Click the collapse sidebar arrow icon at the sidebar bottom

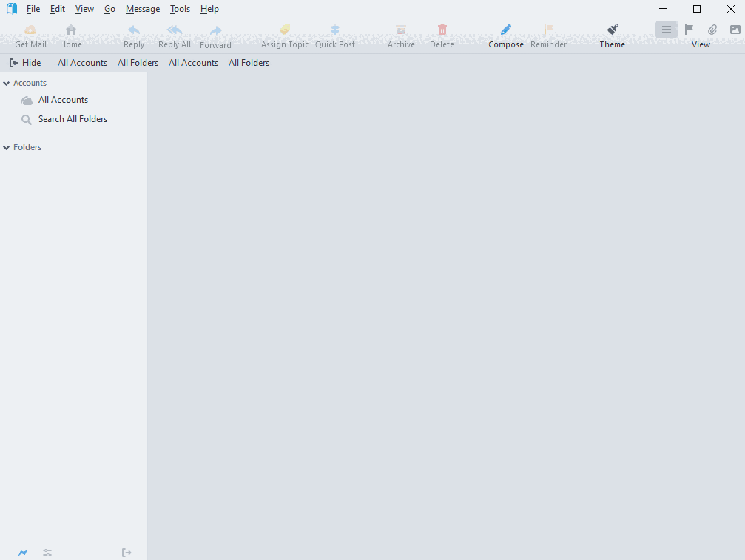click(127, 553)
